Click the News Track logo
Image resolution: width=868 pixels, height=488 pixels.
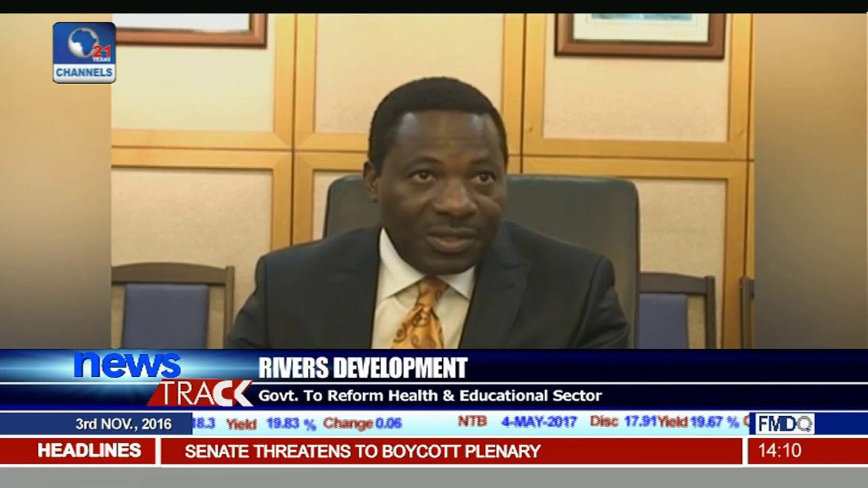[163, 379]
